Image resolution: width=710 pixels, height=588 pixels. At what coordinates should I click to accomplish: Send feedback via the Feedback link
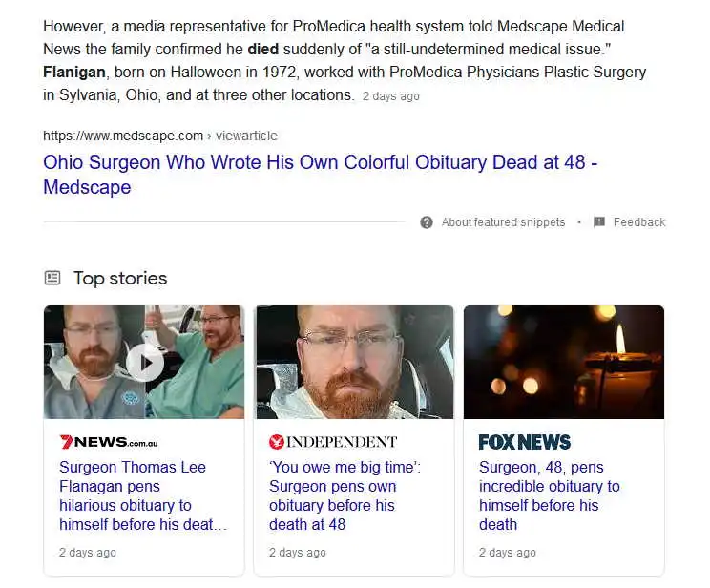coord(639,222)
